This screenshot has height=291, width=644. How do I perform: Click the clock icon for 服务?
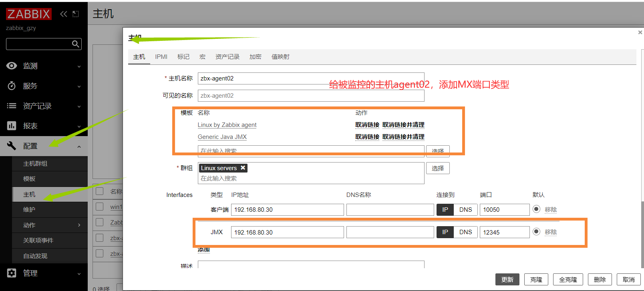12,86
